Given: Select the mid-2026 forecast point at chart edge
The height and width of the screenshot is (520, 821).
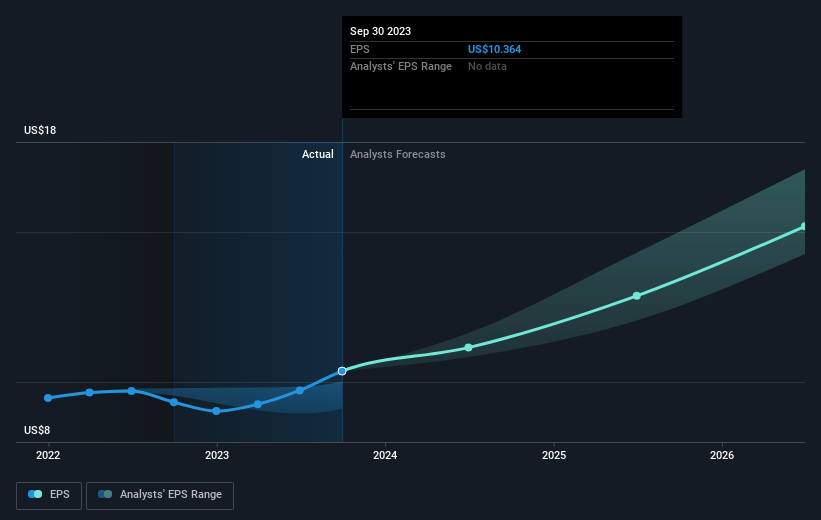Looking at the screenshot, I should [804, 227].
